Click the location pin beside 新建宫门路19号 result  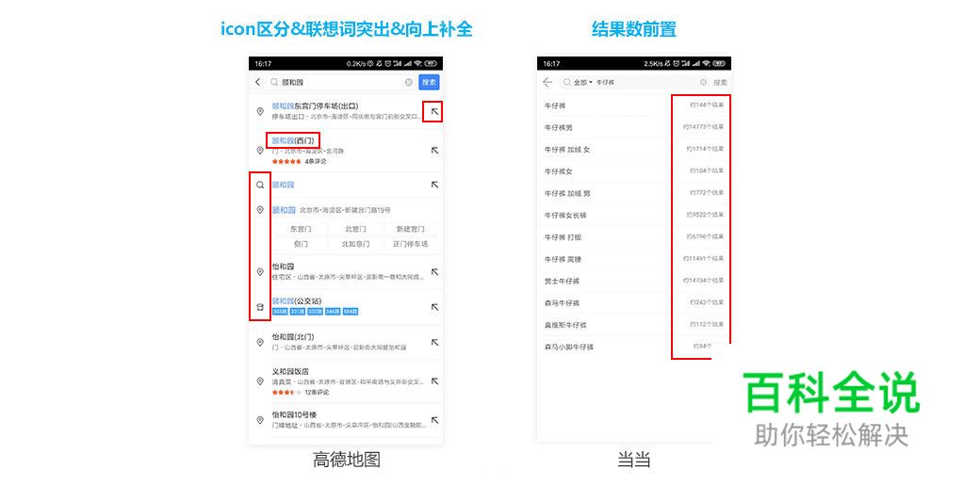[260, 210]
